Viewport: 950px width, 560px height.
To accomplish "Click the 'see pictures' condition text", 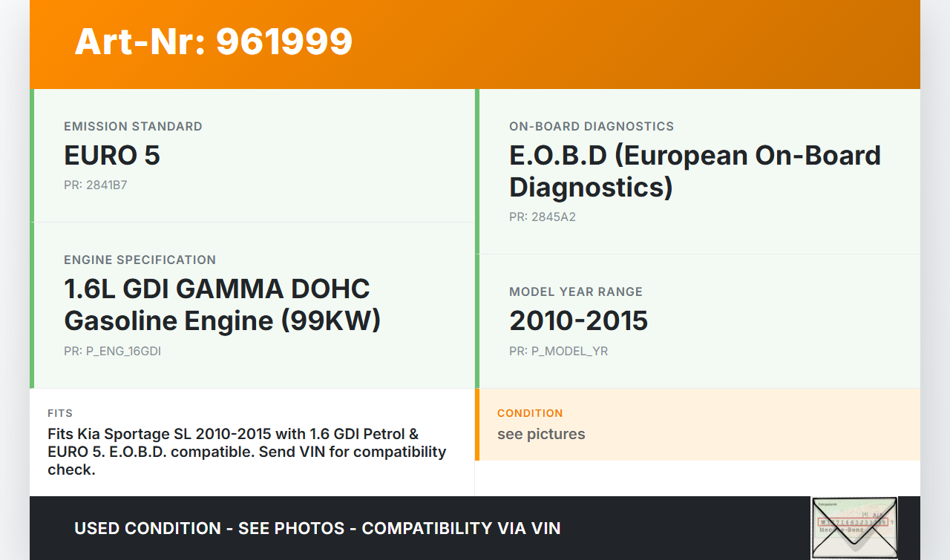I will 541,434.
